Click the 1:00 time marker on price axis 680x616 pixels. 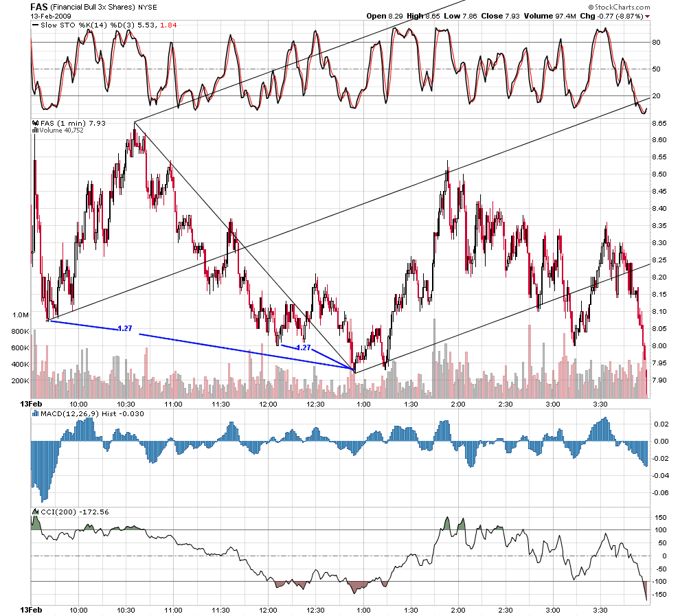tap(363, 404)
